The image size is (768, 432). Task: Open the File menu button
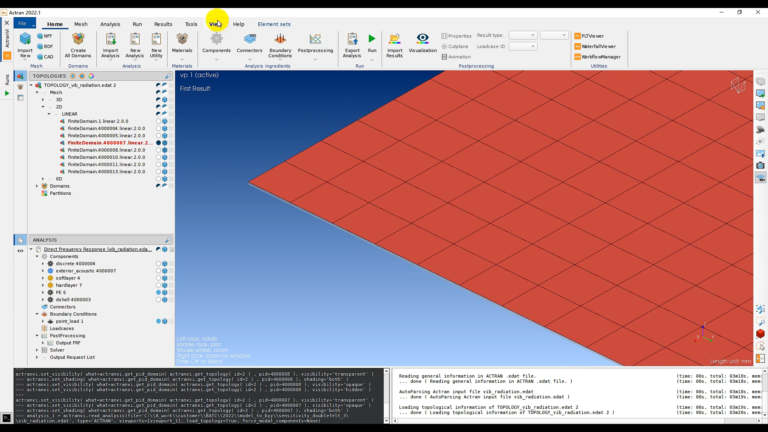(24, 24)
